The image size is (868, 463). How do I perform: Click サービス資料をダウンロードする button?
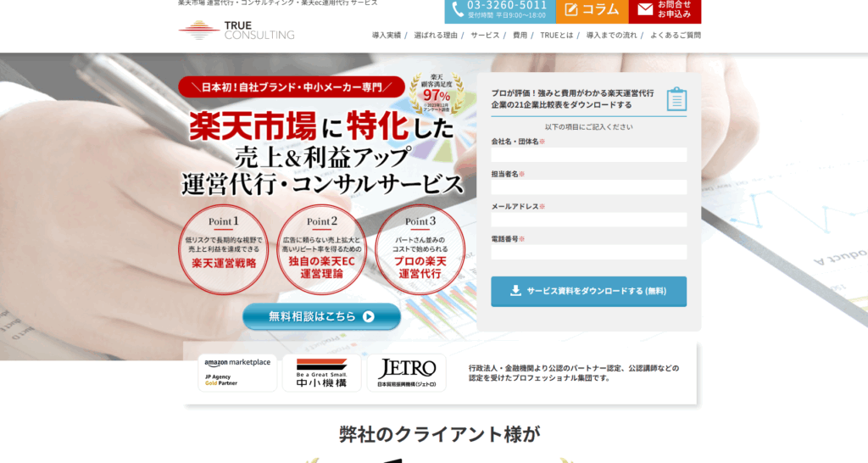[x=588, y=291]
